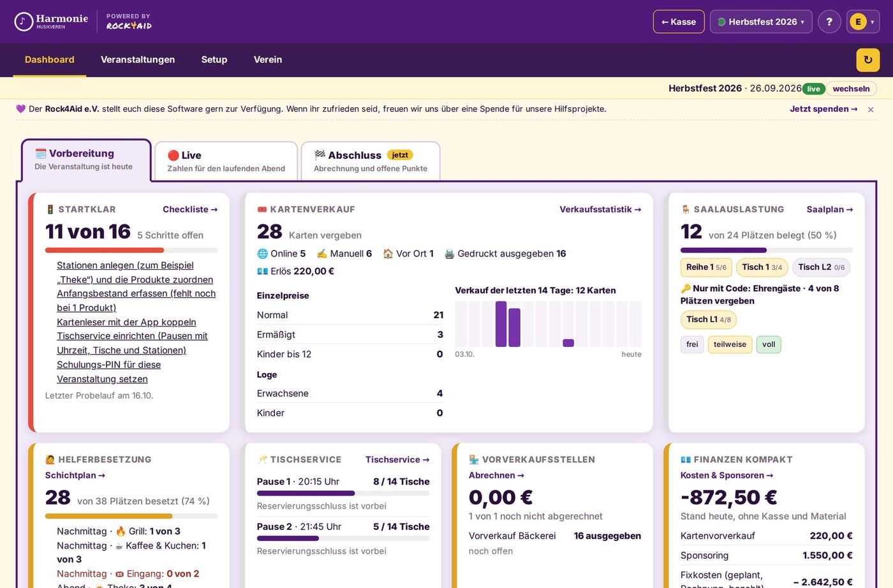
Task: Click the Rock4Aid powered-by logo
Action: point(129,22)
